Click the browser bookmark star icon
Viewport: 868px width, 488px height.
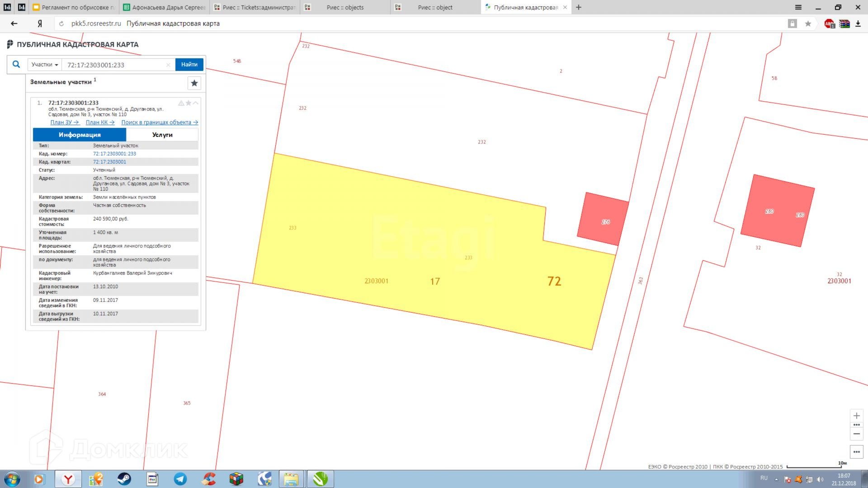808,23
